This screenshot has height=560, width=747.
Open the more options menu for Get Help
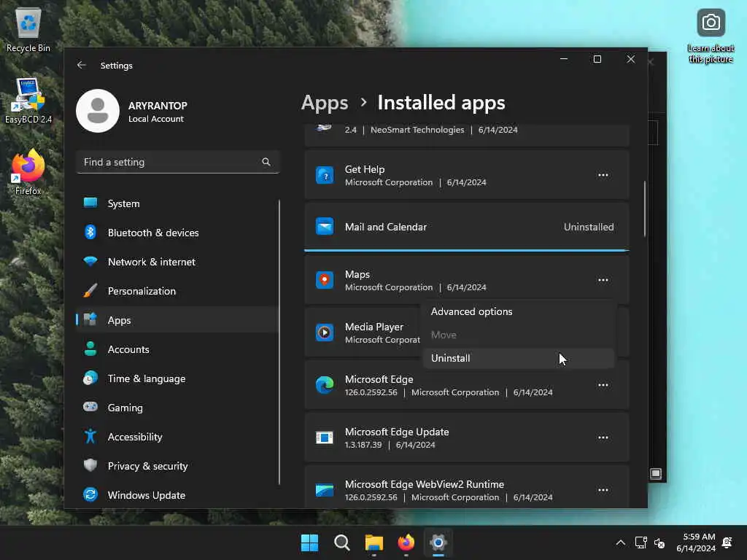603,175
